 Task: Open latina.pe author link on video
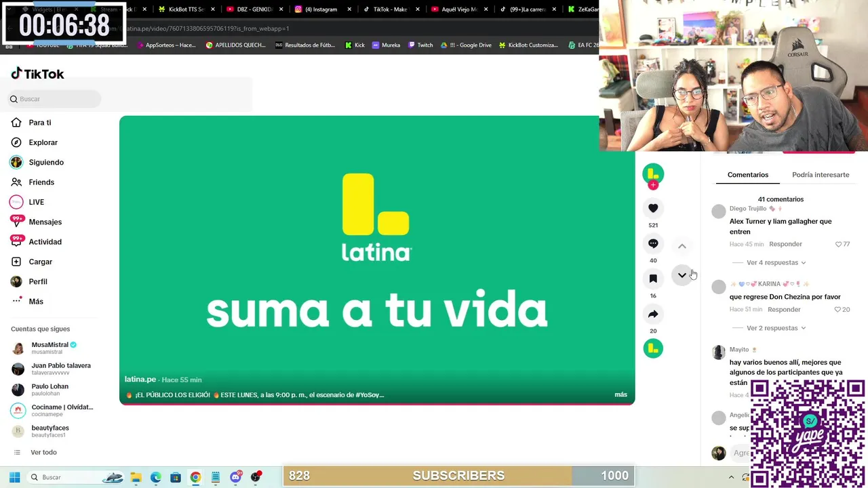click(140, 380)
